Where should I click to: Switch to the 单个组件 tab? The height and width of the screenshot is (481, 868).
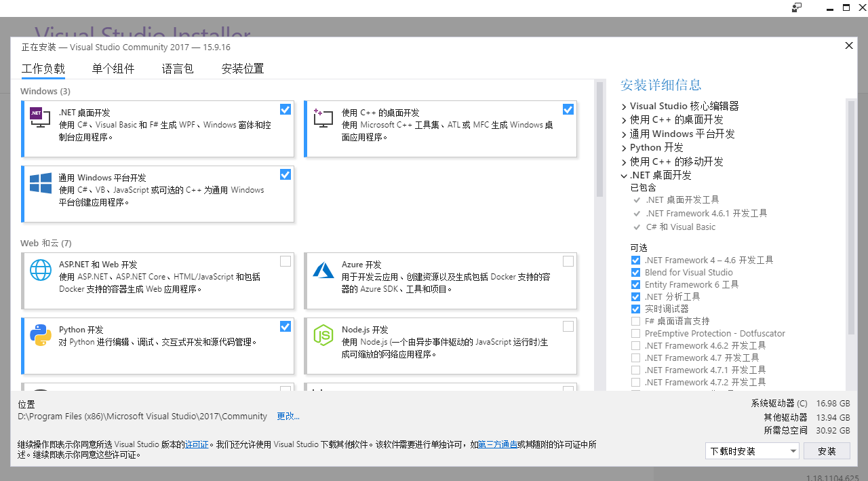pyautogui.click(x=113, y=69)
